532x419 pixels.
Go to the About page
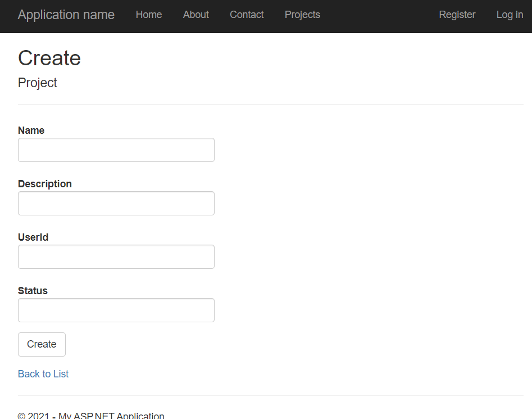[x=195, y=15]
